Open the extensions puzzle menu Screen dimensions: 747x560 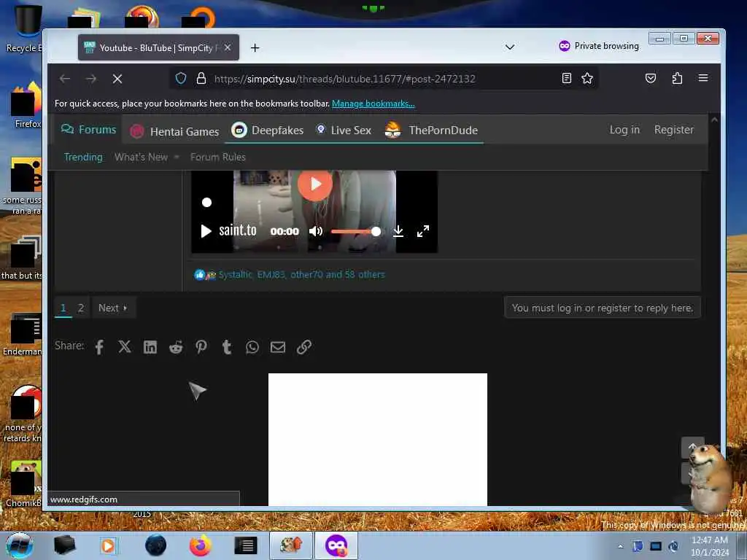[x=677, y=78]
